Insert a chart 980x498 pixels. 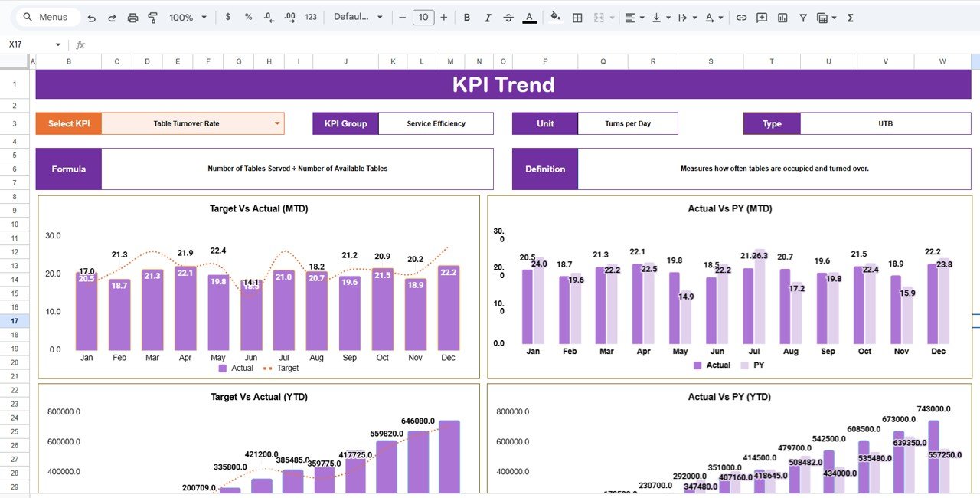tap(782, 17)
